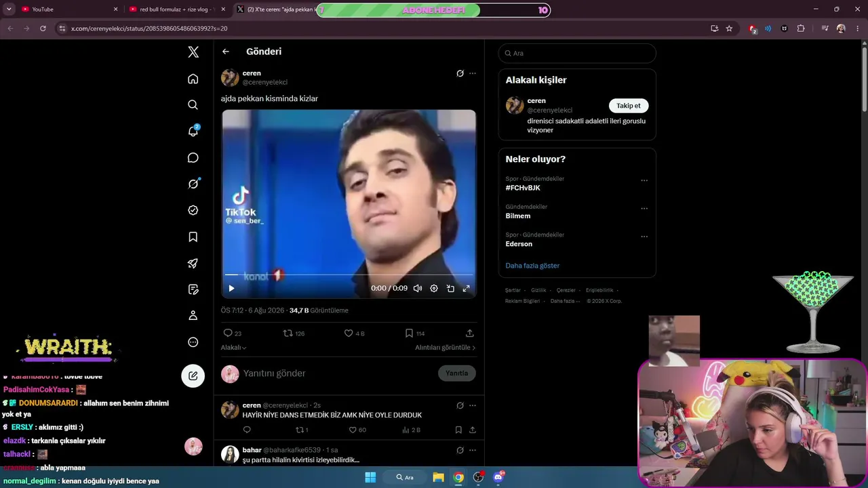Reply to the main post (23 replies)
Image resolution: width=868 pixels, height=488 pixels.
[x=232, y=333]
